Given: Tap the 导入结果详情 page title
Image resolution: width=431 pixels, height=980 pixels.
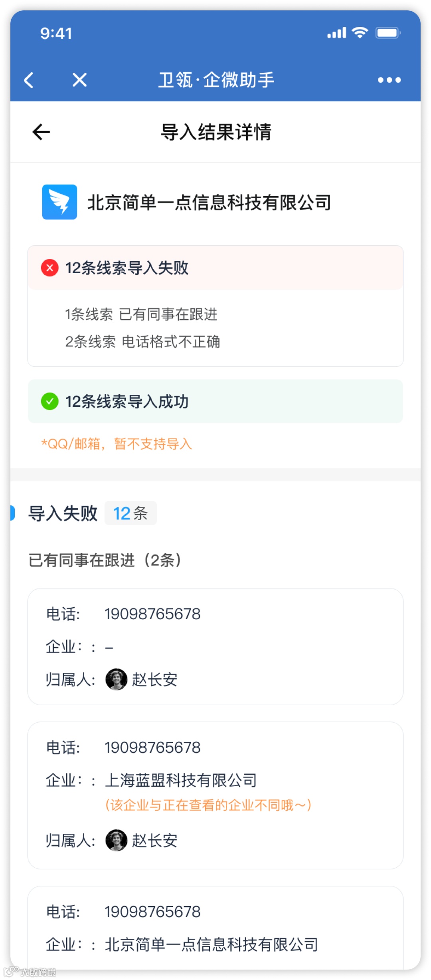Looking at the screenshot, I should click(x=215, y=132).
